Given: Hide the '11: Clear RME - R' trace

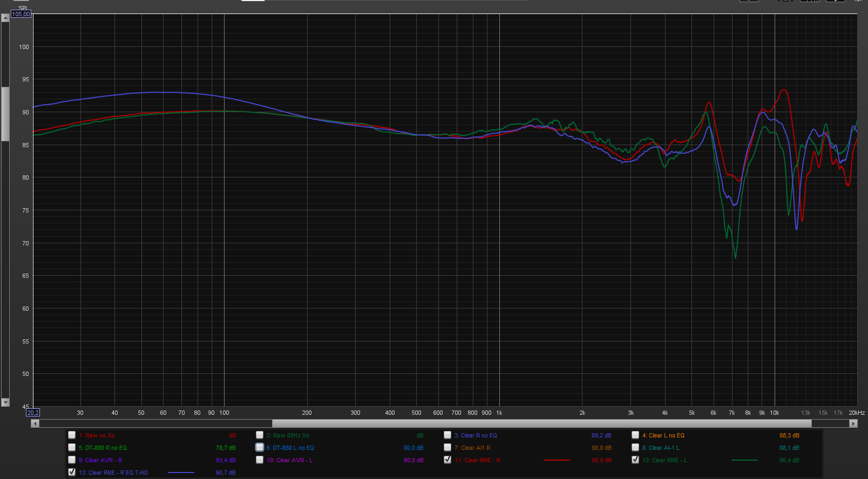Looking at the screenshot, I should [447, 460].
